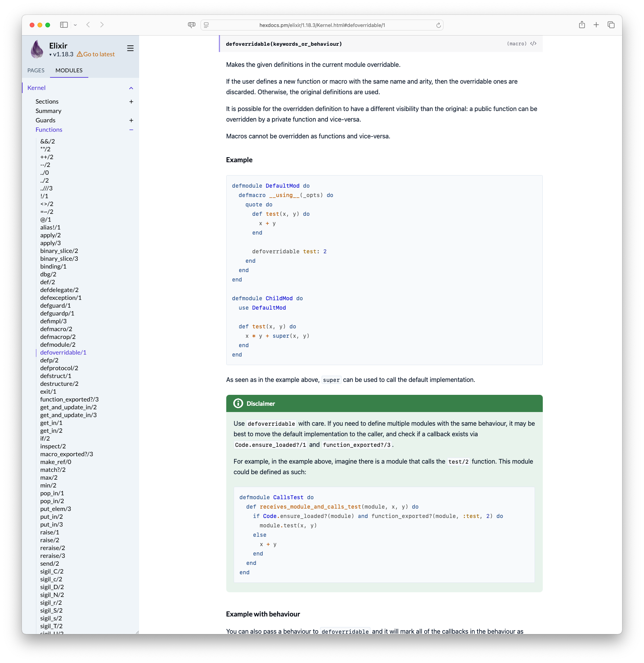Switch to the PAGES tab

click(36, 70)
